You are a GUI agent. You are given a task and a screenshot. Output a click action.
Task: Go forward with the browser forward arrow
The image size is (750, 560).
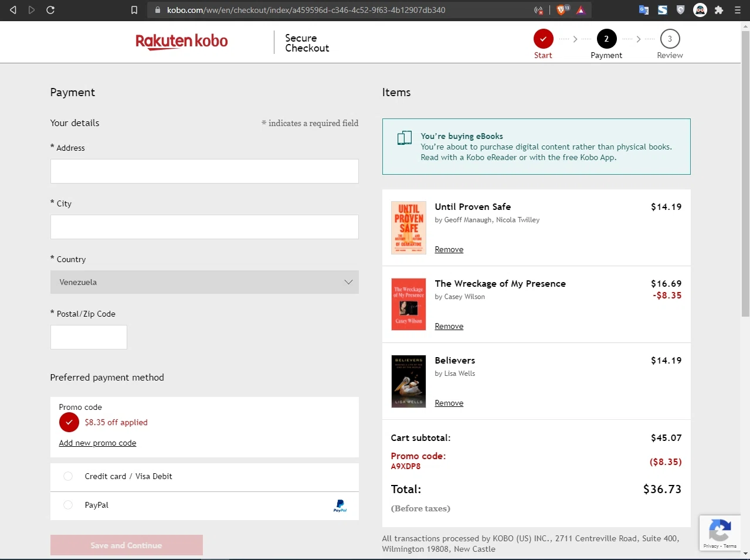pos(32,10)
